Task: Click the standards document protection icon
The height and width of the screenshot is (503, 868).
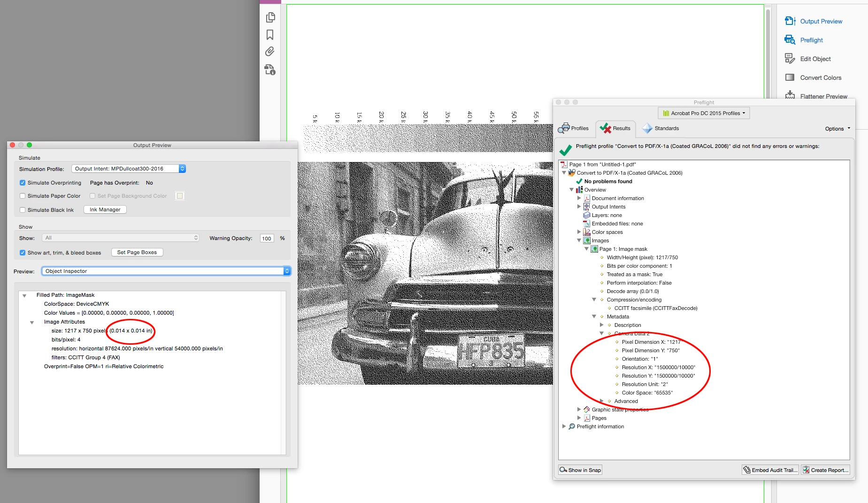Action: click(x=270, y=70)
